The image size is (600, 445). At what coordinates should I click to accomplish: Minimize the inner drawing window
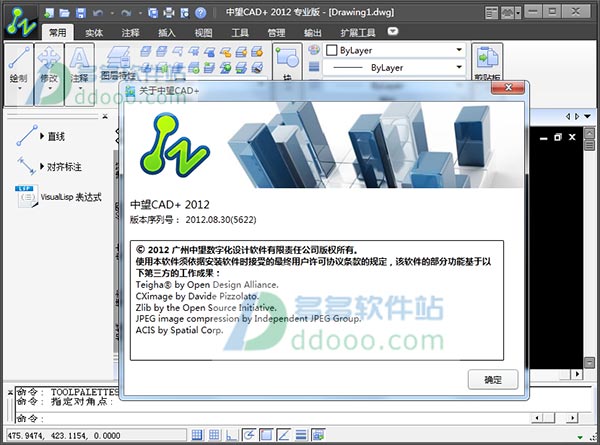[543, 138]
